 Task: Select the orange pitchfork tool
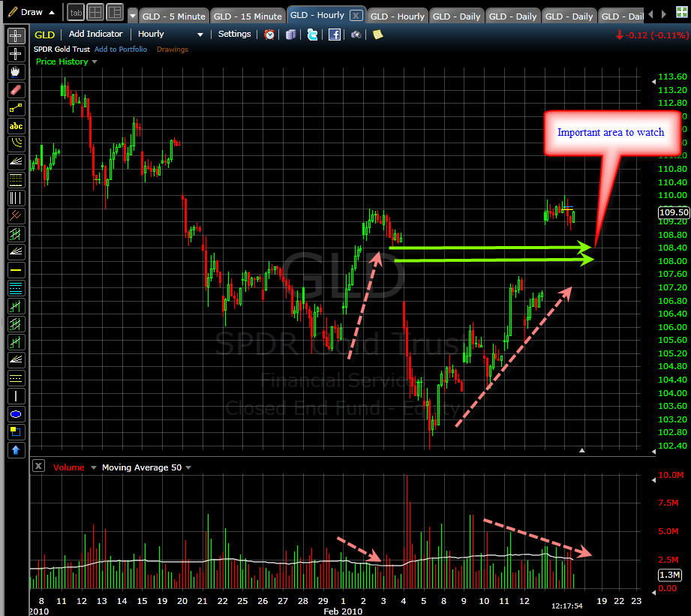point(16,216)
